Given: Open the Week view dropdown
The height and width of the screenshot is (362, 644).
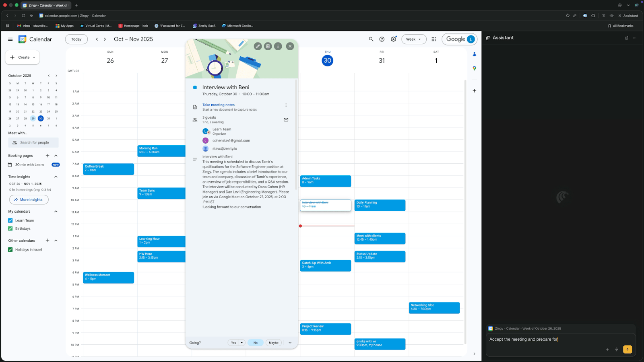Looking at the screenshot, I should pos(413,39).
